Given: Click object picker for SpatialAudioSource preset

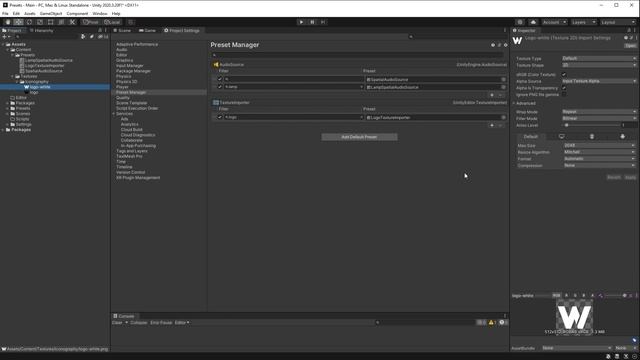Looking at the screenshot, I should [x=503, y=80].
